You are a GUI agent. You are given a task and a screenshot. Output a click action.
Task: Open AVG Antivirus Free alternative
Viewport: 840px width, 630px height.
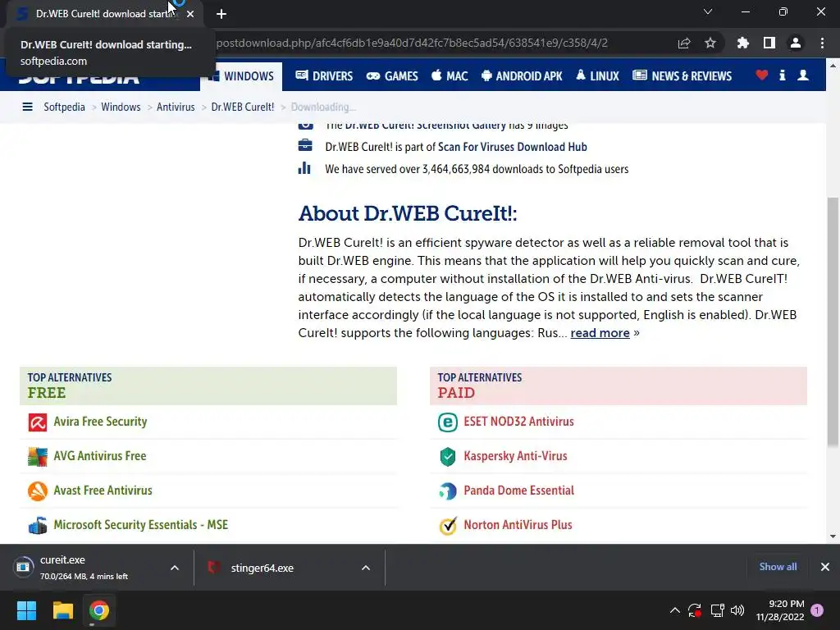[x=99, y=456]
